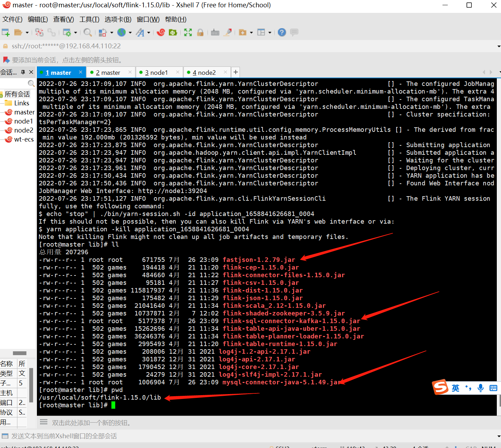Open the blue help question icon

click(x=282, y=32)
